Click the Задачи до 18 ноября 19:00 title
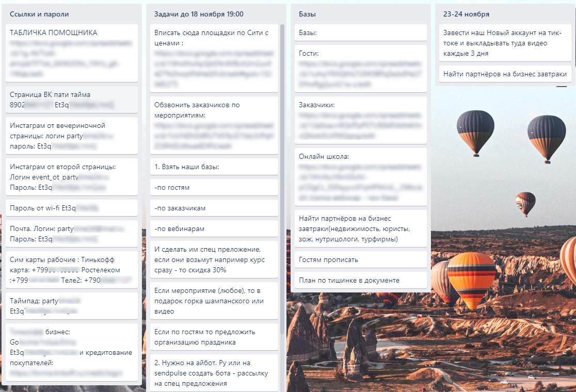This screenshot has height=392, width=576. coord(199,14)
